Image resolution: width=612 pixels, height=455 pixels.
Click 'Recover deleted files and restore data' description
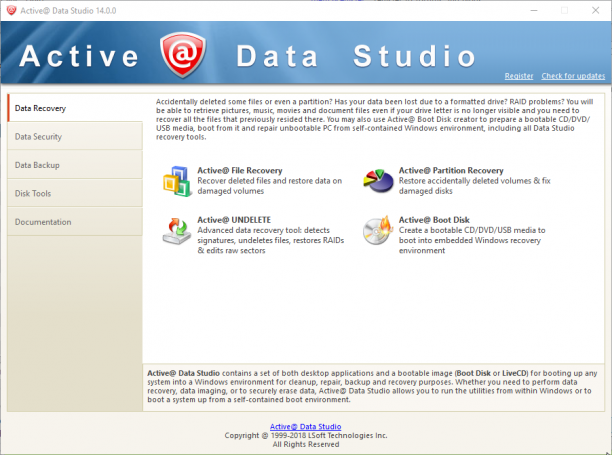[x=269, y=186]
